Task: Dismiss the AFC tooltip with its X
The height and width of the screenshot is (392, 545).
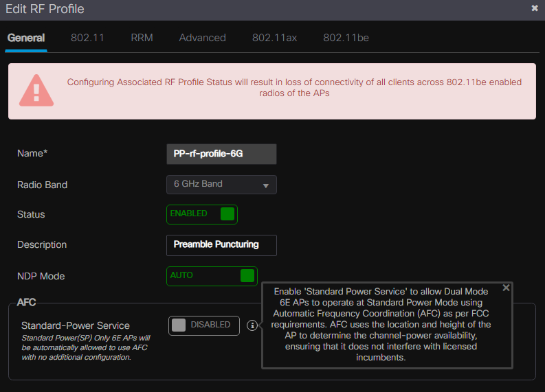Action: coord(506,288)
